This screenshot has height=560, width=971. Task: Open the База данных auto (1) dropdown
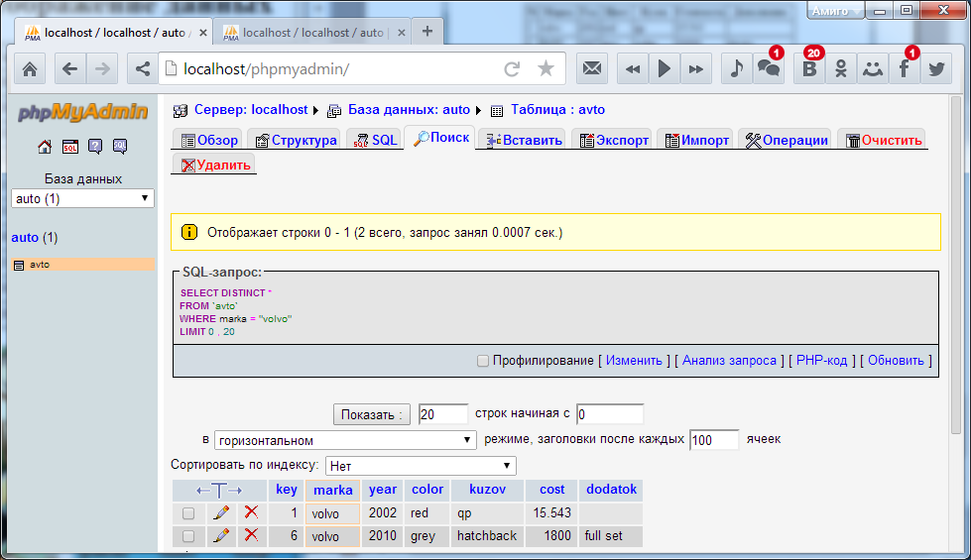[82, 198]
